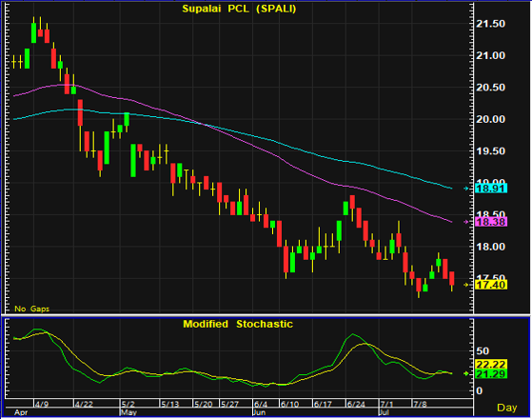Click the 19.50 price axis label
Screen dimensions: 532x419
pyautogui.click(x=491, y=151)
